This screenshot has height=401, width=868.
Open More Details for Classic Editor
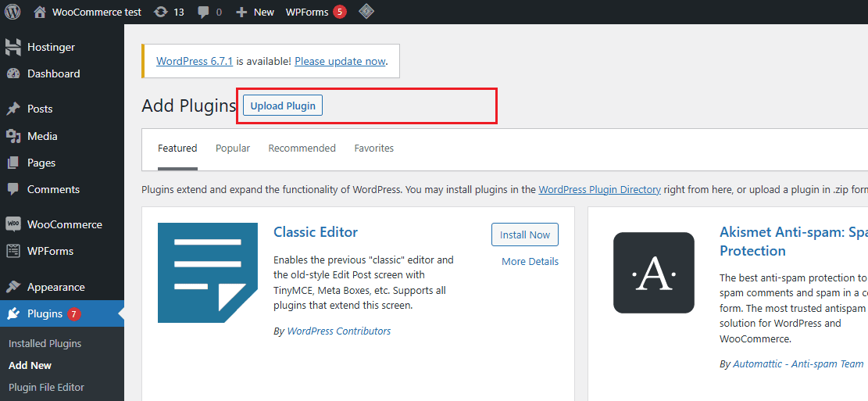coord(530,261)
